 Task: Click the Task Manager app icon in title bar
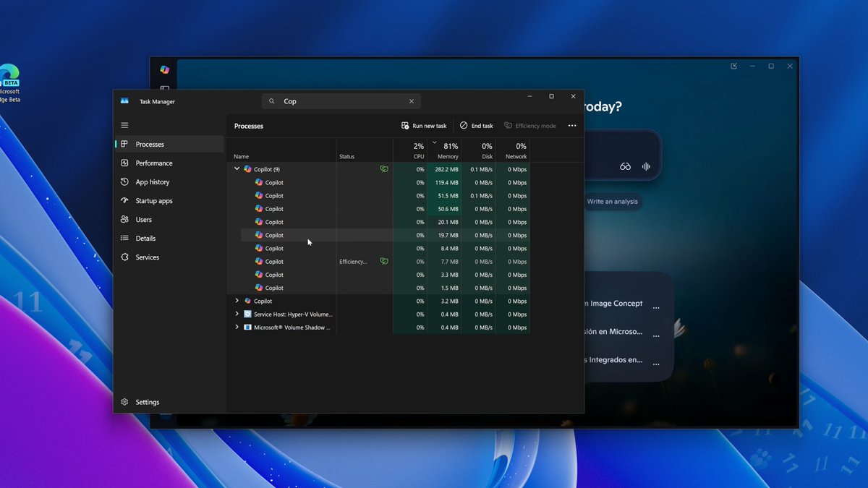pyautogui.click(x=124, y=101)
